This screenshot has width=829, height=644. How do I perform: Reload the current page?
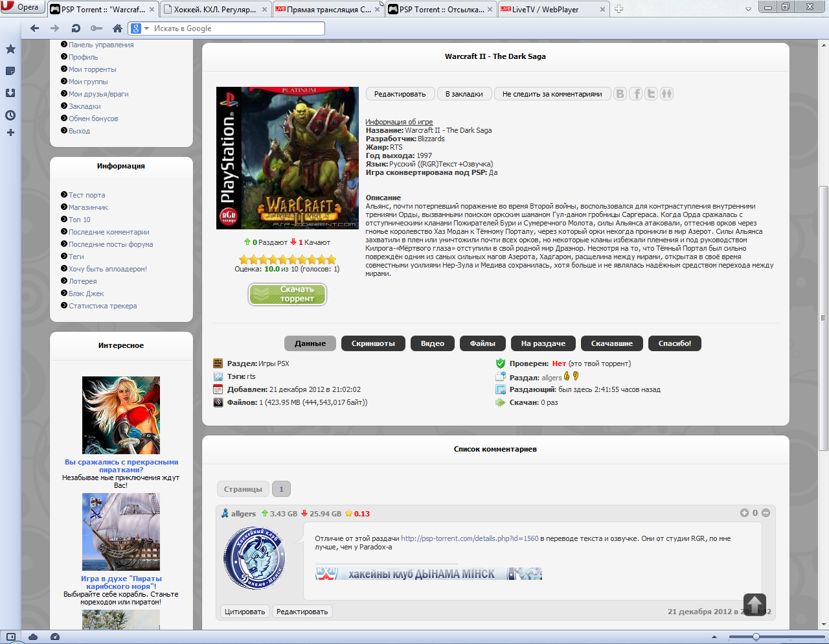76,29
